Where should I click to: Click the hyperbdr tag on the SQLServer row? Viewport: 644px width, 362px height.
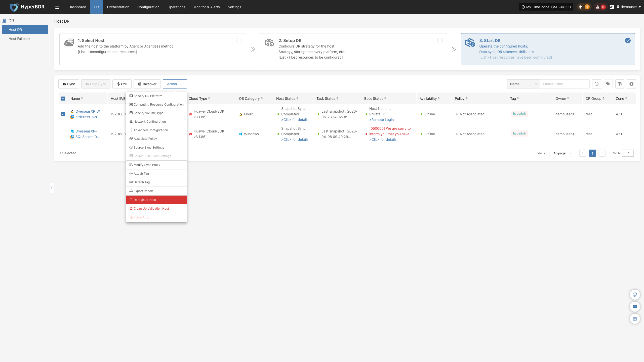[519, 133]
